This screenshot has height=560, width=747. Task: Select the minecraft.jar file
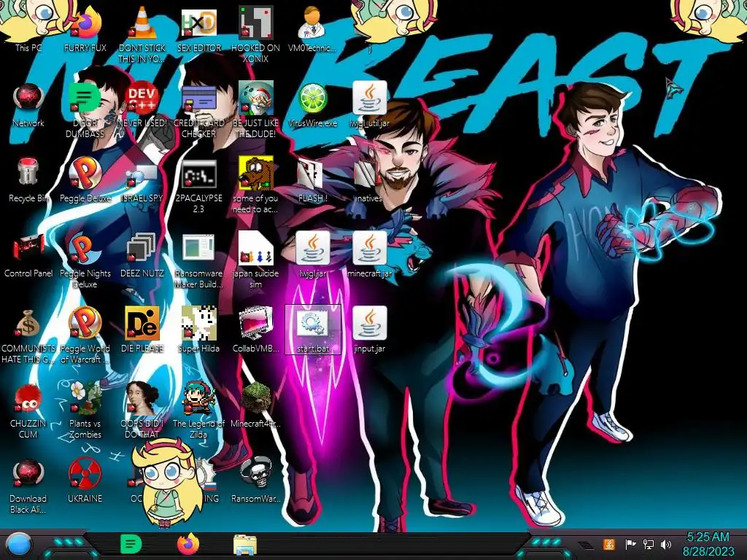370,254
